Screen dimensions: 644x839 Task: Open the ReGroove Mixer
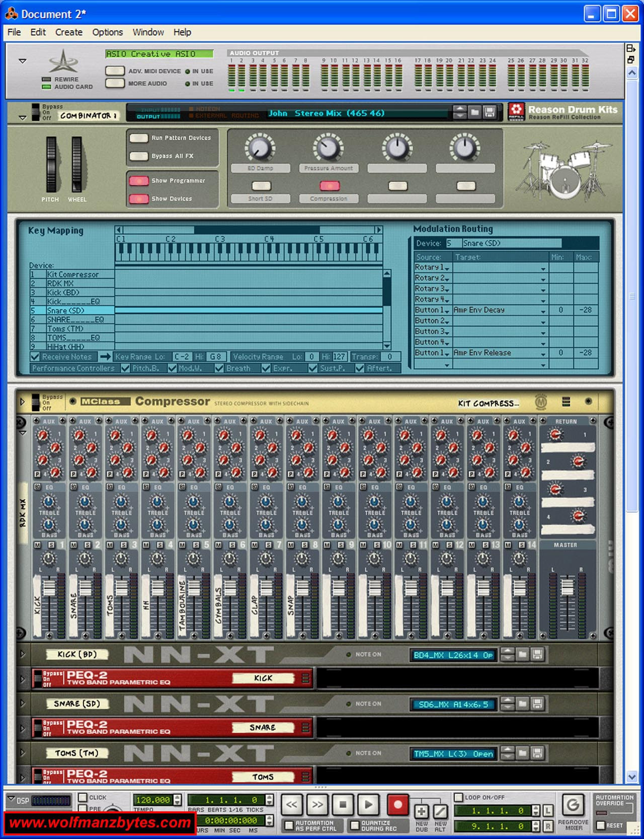click(x=573, y=805)
